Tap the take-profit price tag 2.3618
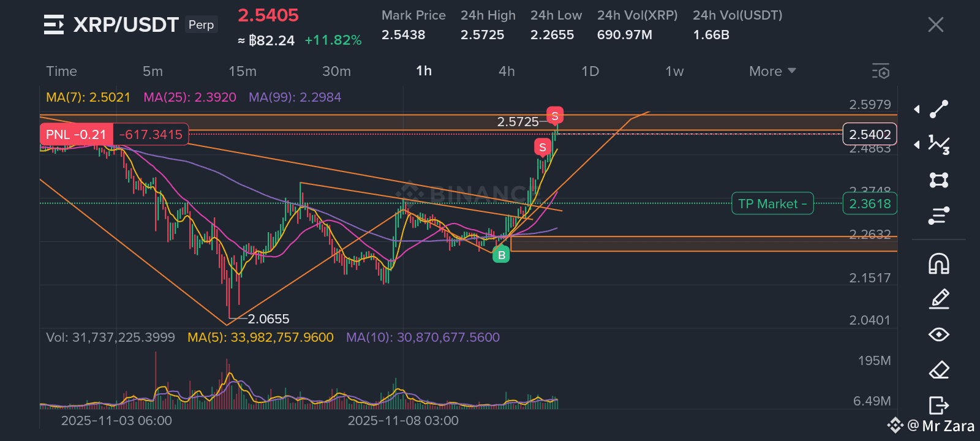Screen dimensions: 980x441 [870, 204]
